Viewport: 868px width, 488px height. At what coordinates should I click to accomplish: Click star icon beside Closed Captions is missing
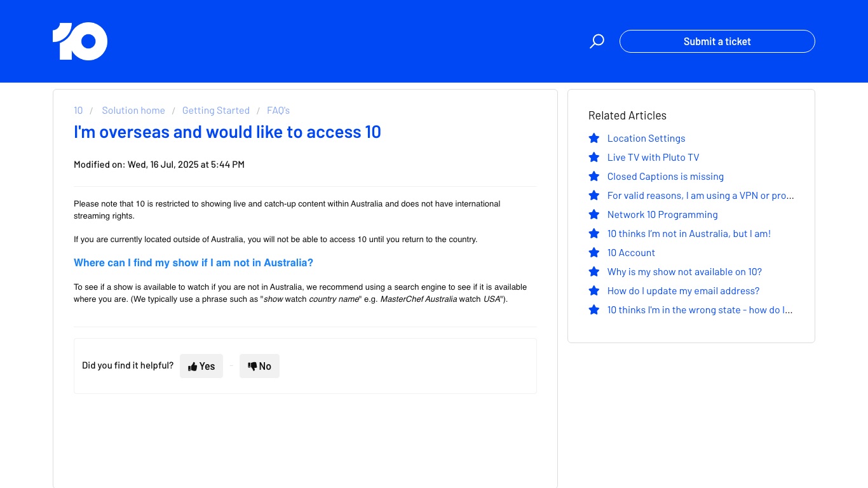coord(594,176)
